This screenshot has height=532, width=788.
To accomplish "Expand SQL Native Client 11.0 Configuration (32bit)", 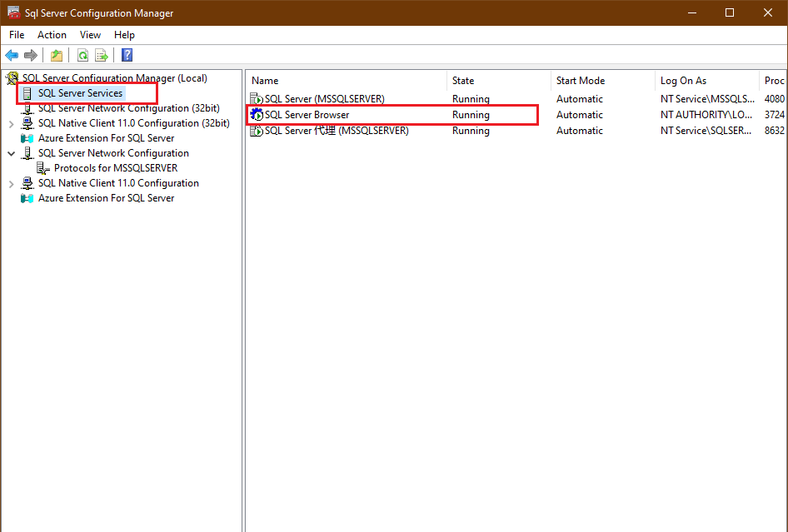I will pyautogui.click(x=11, y=123).
